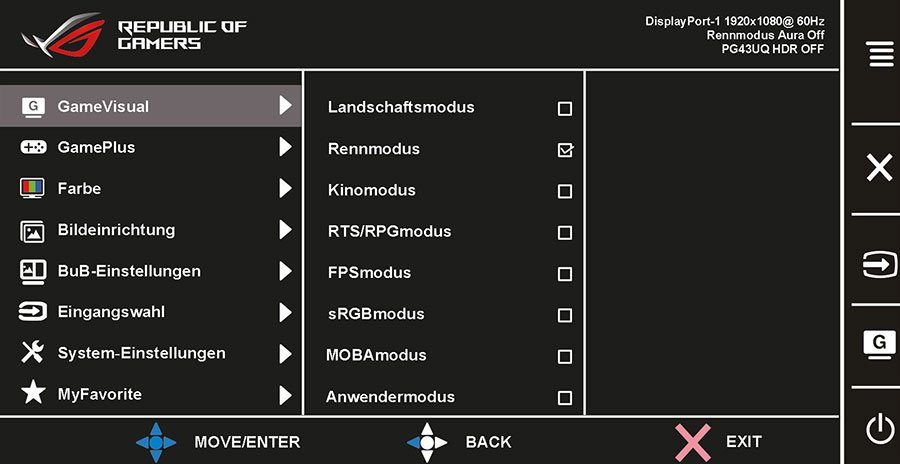Click the input source icon in right sidebar

click(x=880, y=264)
